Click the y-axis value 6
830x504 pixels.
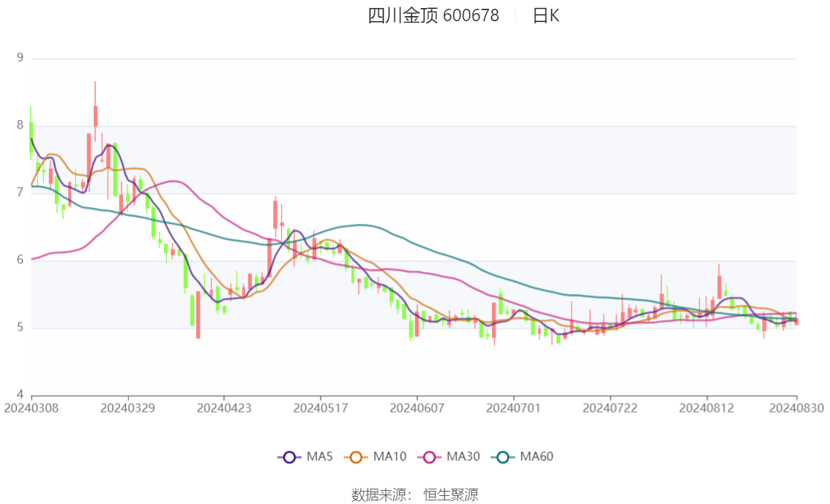[x=20, y=260]
